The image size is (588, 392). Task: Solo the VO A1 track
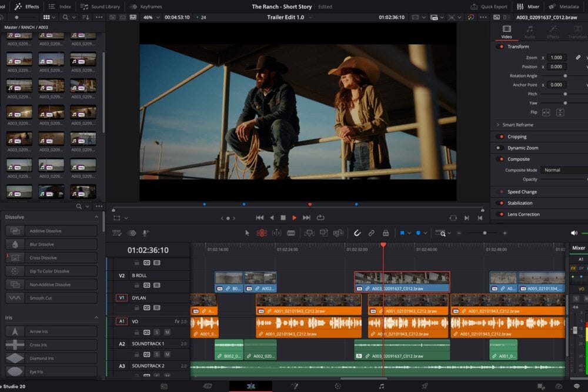coord(157,333)
